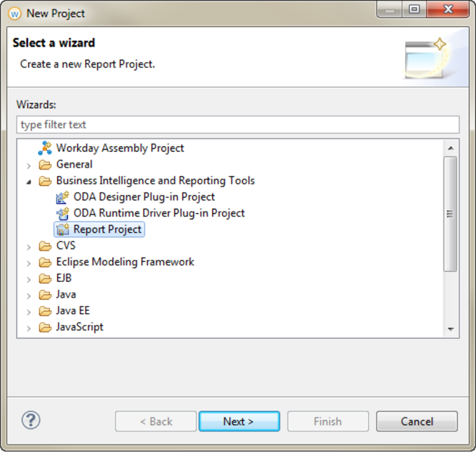Click the wizard list scroll up arrow
Screen dimensions: 476x452
point(451,148)
